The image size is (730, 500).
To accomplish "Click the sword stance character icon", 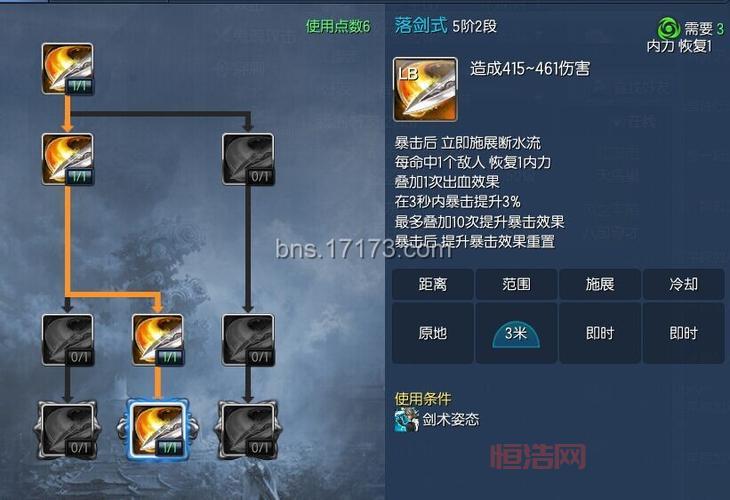I will pos(406,420).
